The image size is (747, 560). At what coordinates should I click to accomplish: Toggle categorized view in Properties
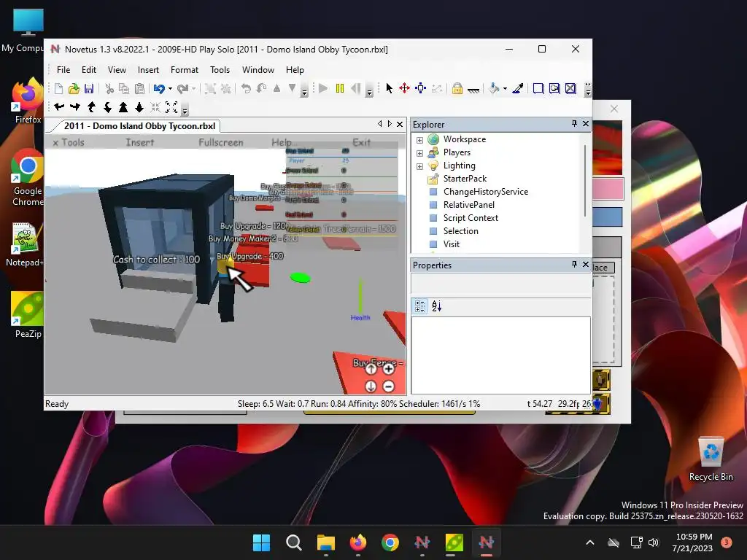coord(420,306)
